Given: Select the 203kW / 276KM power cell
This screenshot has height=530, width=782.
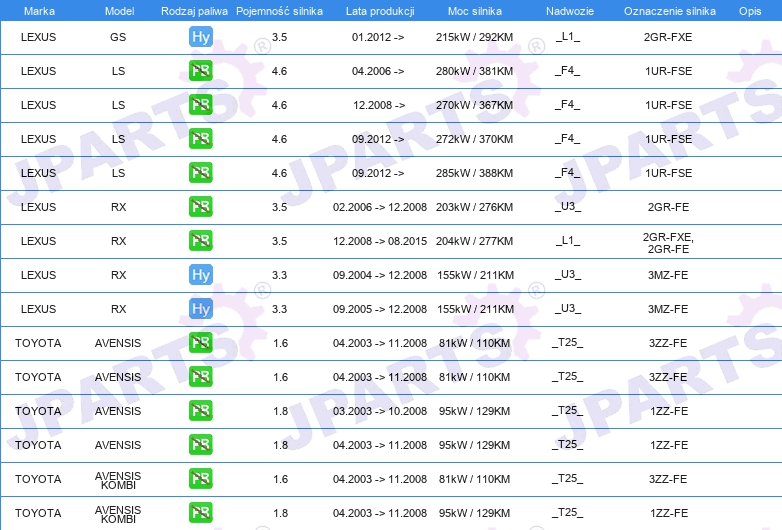Looking at the screenshot, I should tap(474, 207).
